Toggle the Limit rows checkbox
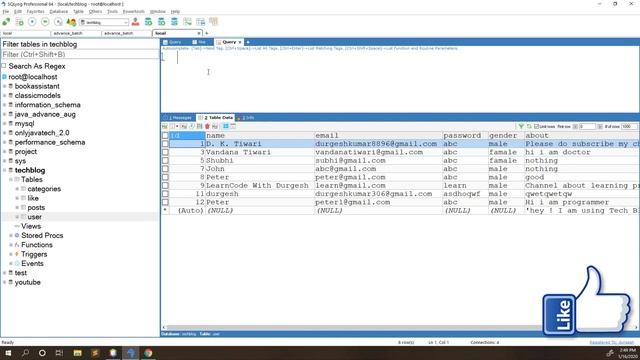The height and width of the screenshot is (360, 640). [537, 127]
